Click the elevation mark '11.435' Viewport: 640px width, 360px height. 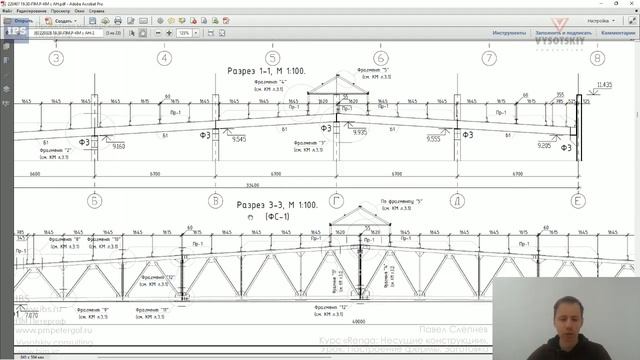[604, 85]
